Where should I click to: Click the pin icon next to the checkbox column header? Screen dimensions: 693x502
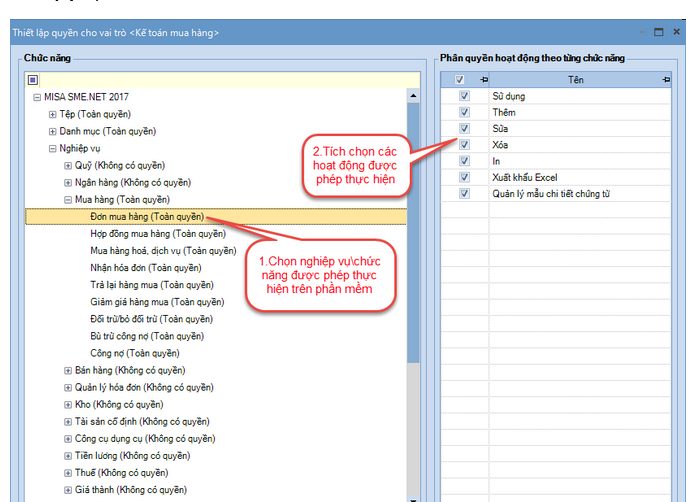(484, 80)
